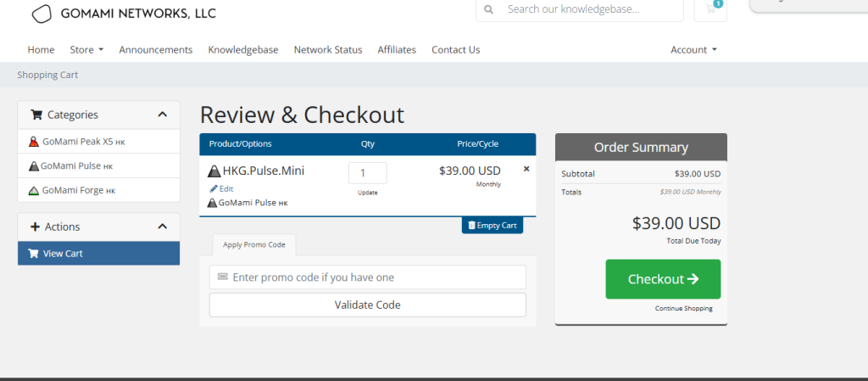Viewport: 868px width, 381px height.
Task: Click the View Cart action
Action: coord(98,254)
